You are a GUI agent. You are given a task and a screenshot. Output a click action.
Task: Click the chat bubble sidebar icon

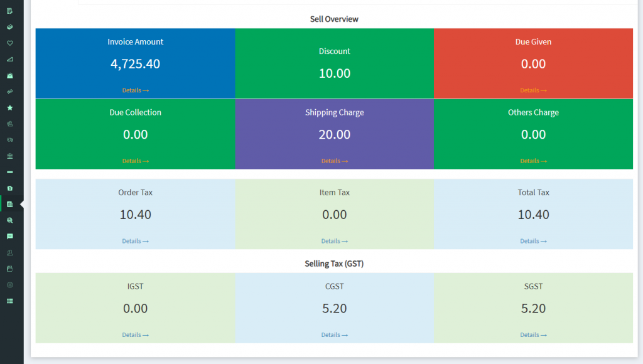[x=9, y=237]
